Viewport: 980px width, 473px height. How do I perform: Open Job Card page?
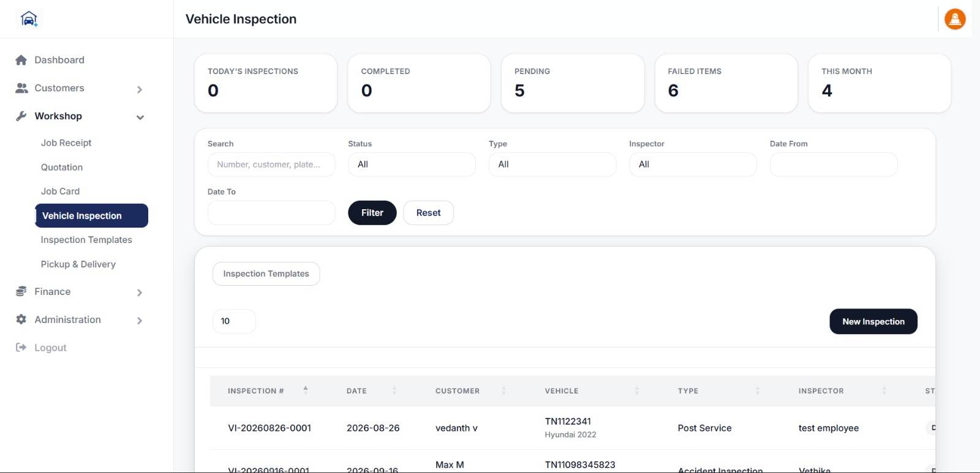tap(60, 192)
